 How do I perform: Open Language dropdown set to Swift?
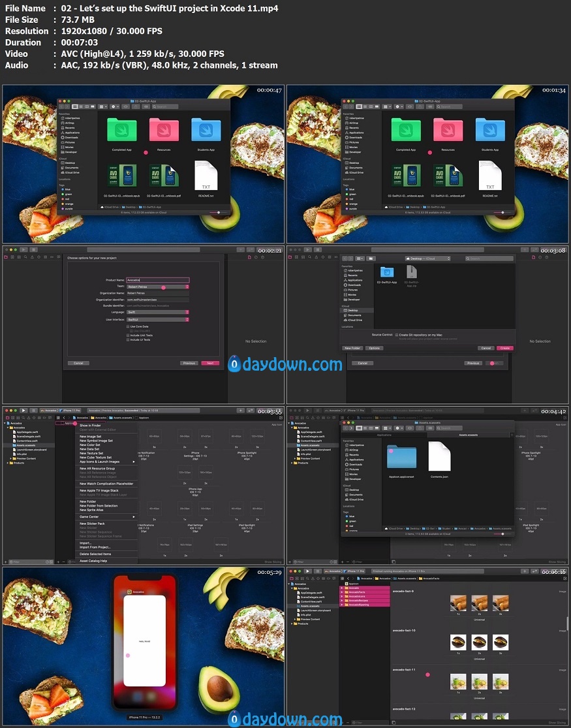(158, 313)
